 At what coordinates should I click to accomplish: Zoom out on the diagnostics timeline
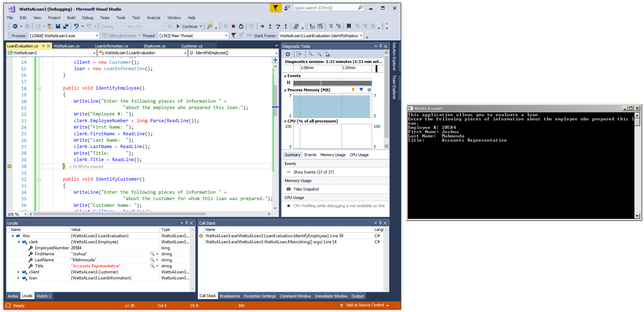319,54
